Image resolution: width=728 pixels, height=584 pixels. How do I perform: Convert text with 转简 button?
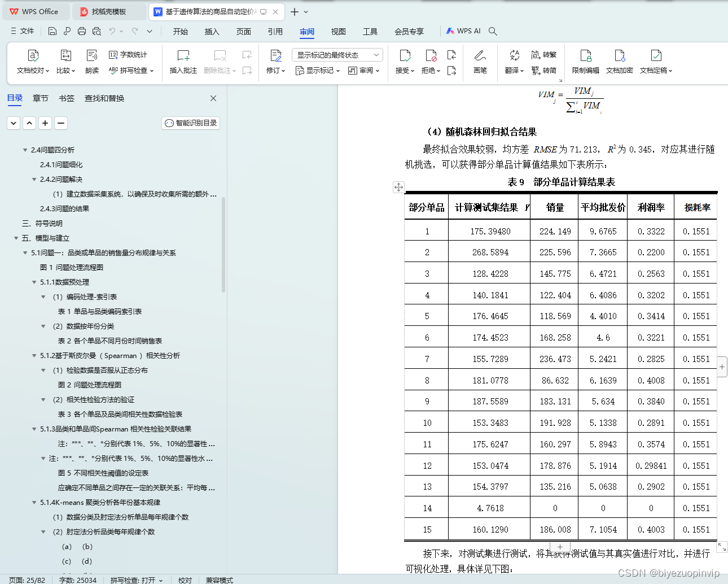point(544,71)
